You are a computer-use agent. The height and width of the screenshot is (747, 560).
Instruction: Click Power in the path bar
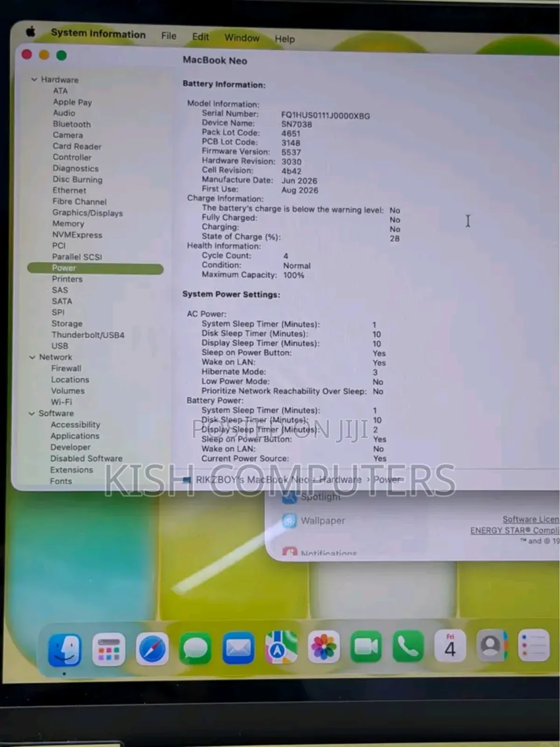(386, 479)
